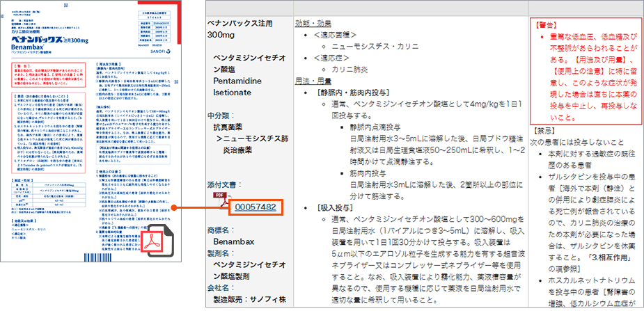The height and width of the screenshot is (311, 644).
Task: Click the ＜適応症＞ bullet
Action: 331,58
